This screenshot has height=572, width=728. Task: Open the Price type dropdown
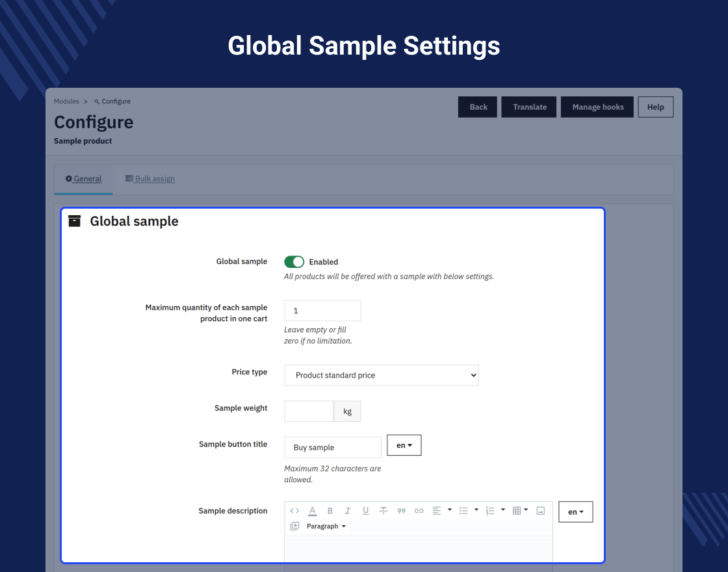click(381, 375)
